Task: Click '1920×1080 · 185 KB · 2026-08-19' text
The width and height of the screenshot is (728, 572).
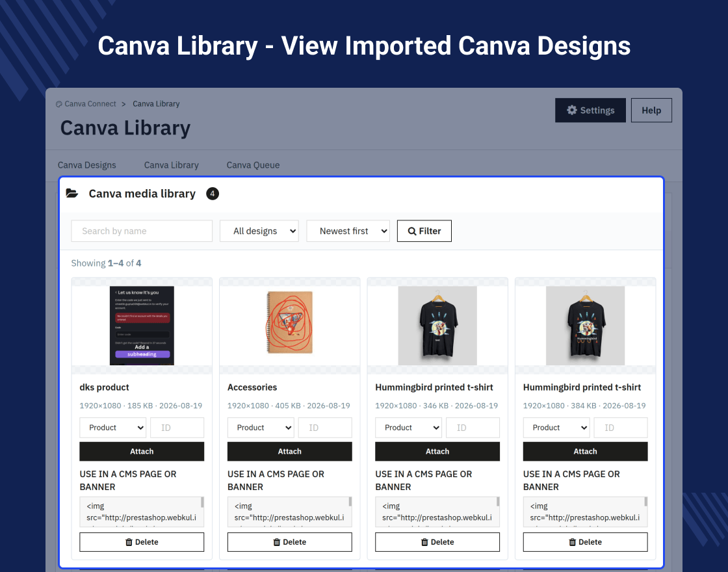Action: click(x=141, y=406)
